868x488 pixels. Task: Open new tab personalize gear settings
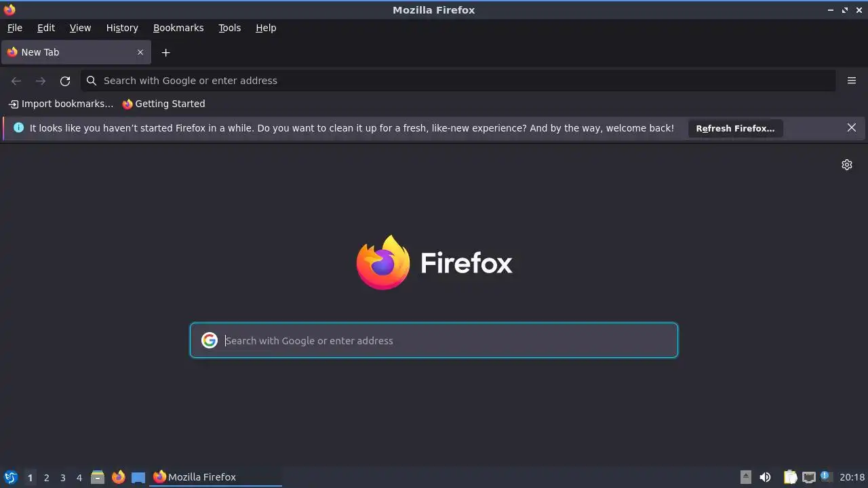click(847, 165)
